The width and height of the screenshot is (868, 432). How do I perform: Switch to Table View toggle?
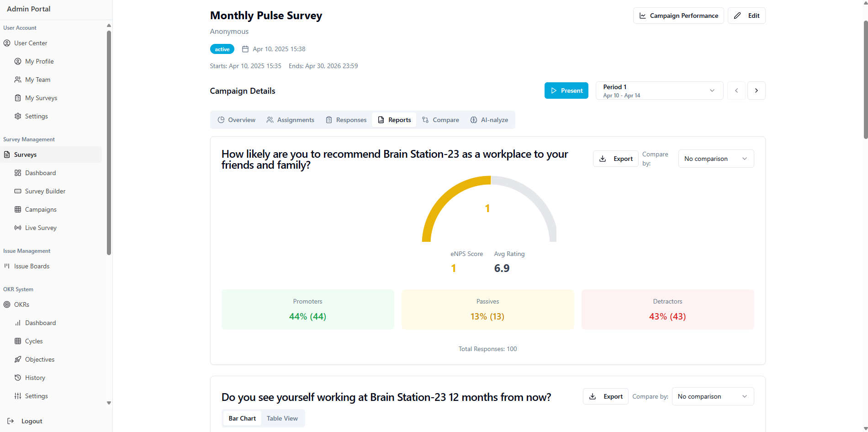[x=282, y=418]
